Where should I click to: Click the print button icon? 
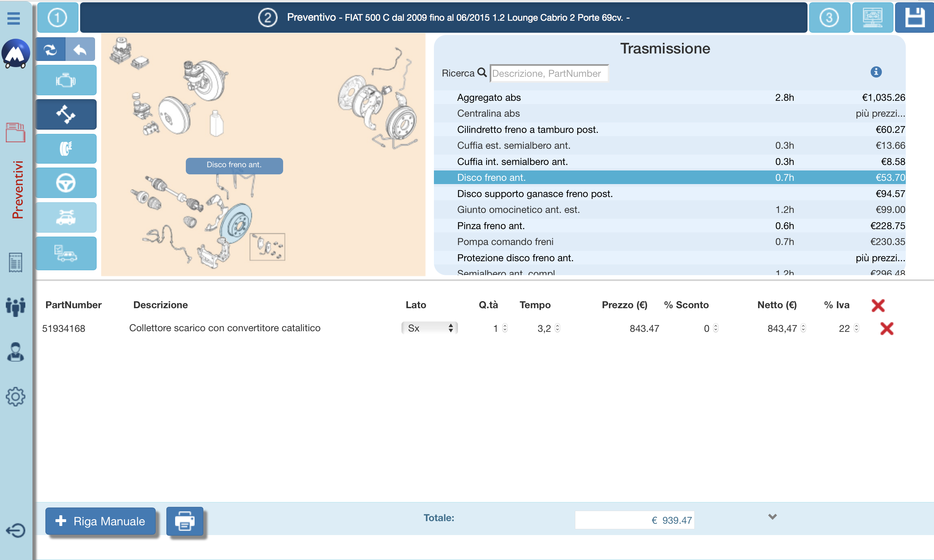coord(185,521)
